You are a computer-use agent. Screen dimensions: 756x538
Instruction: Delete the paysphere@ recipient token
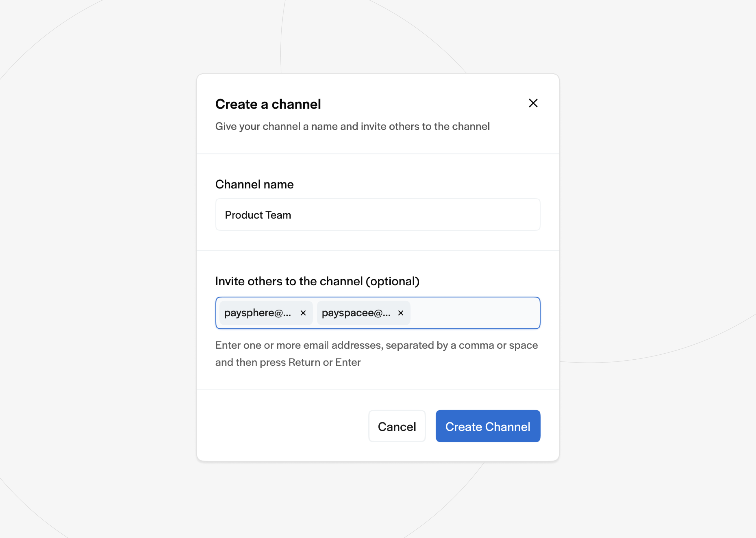pos(303,313)
